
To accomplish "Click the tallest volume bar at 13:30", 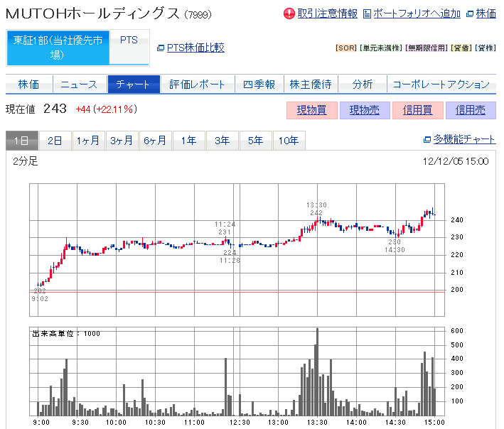I will point(318,372).
